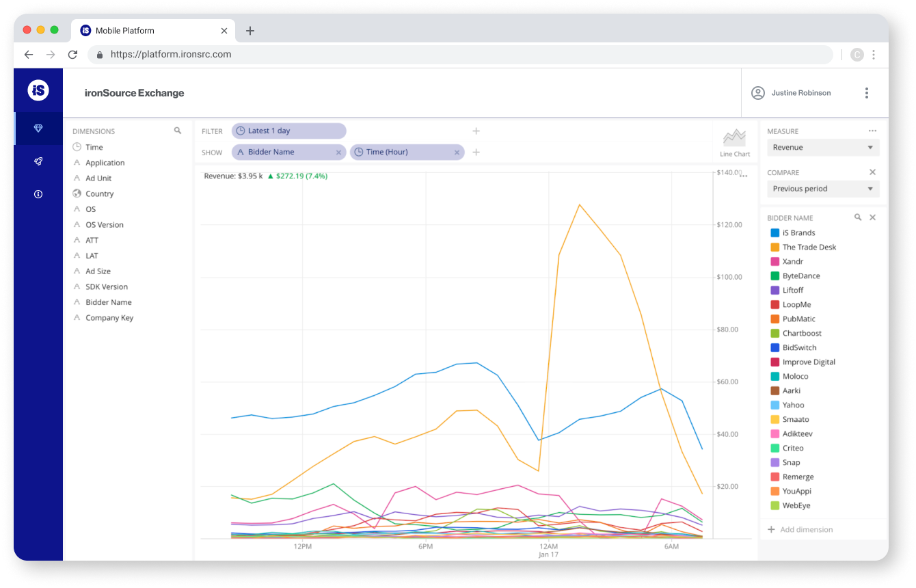This screenshot has width=916, height=588.
Task: Click the Yahoo bidder name
Action: click(x=794, y=405)
